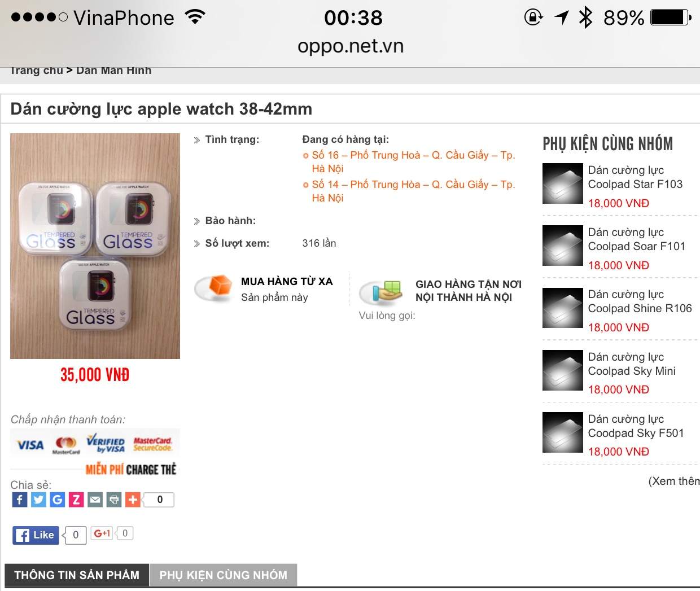Click the Dán Màn Hình breadcrumb link

(113, 71)
